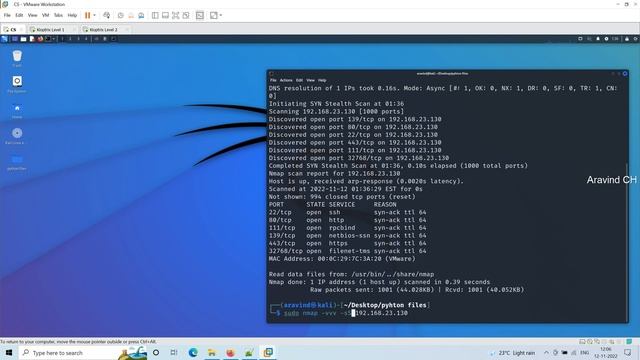
Task: Send Ctrl+Alt+Del to the VM icon
Action: point(107,15)
